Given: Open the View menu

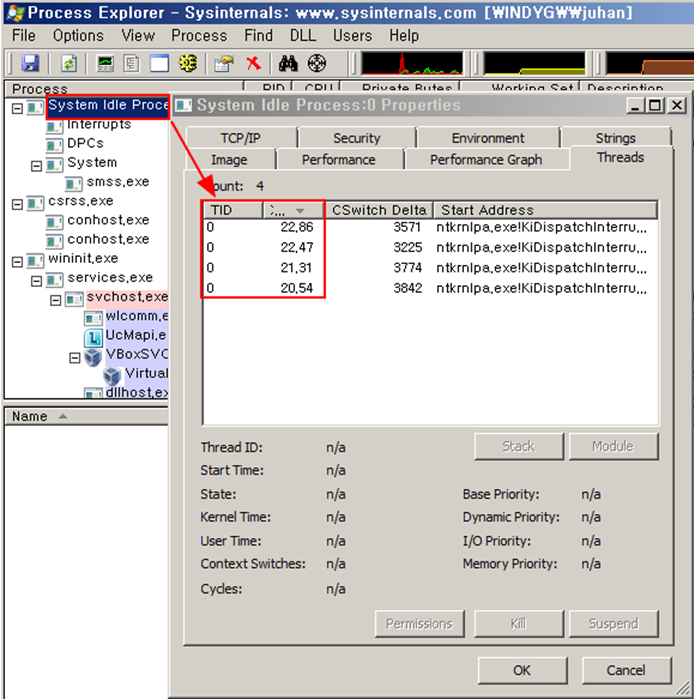Looking at the screenshot, I should [x=138, y=35].
